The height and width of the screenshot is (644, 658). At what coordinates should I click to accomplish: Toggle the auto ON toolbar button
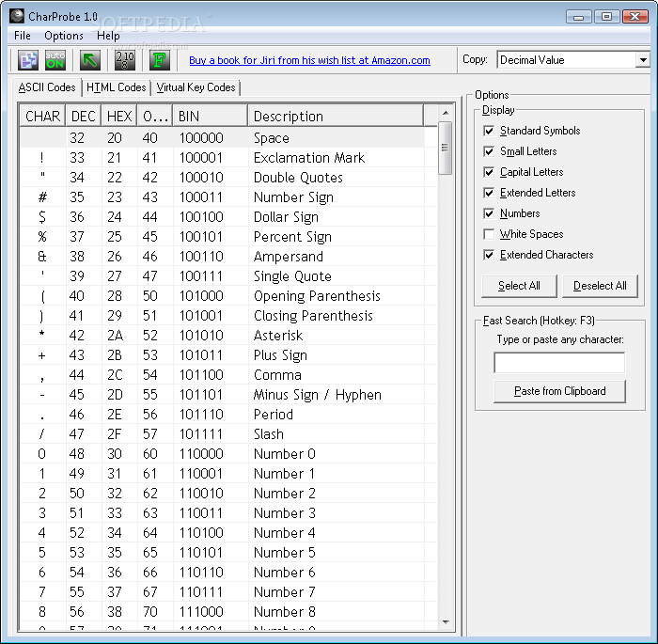click(x=55, y=60)
